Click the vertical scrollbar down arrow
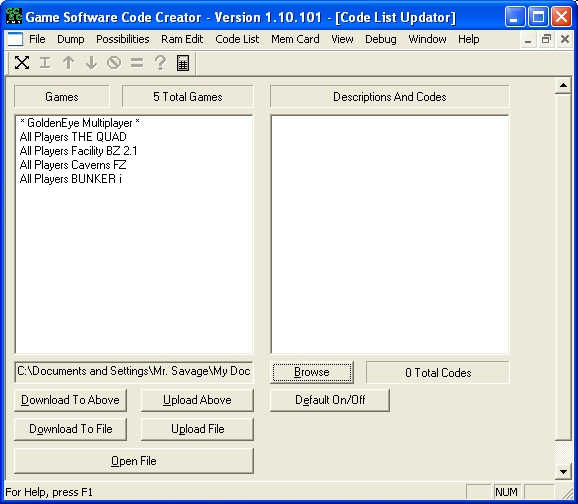The height and width of the screenshot is (504, 578). click(x=563, y=472)
